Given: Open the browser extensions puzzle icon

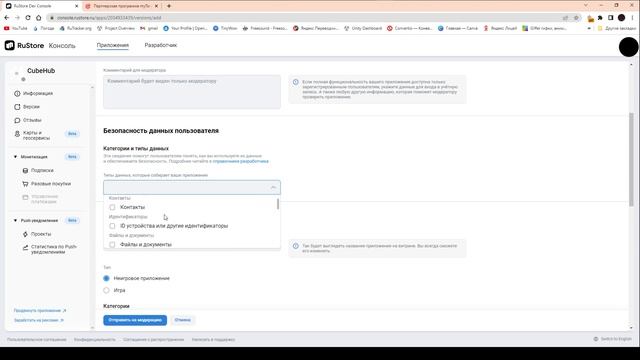Looking at the screenshot, I should (600, 18).
